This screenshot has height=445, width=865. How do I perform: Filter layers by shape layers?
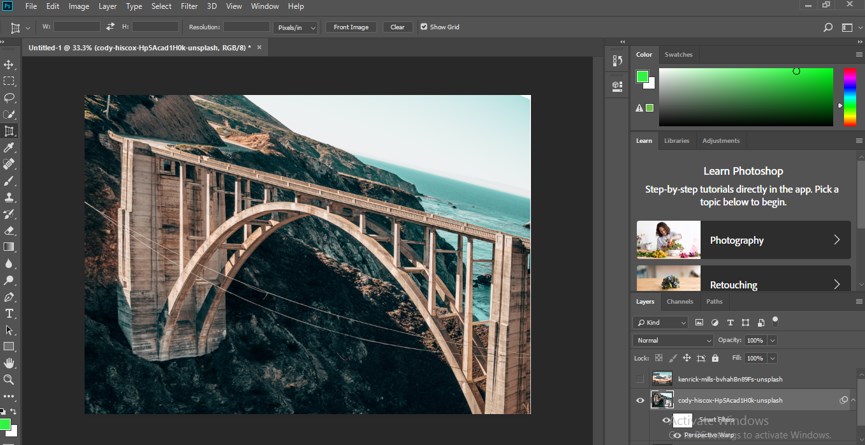click(x=745, y=323)
